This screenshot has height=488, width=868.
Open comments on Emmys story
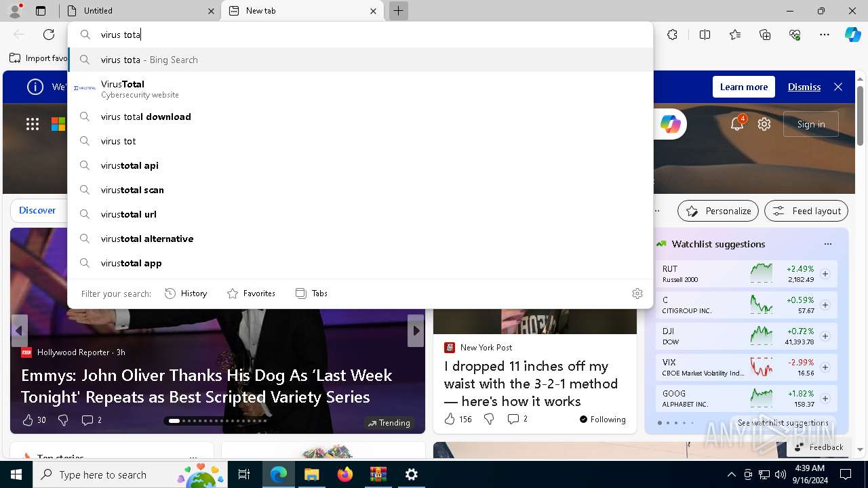pos(92,420)
